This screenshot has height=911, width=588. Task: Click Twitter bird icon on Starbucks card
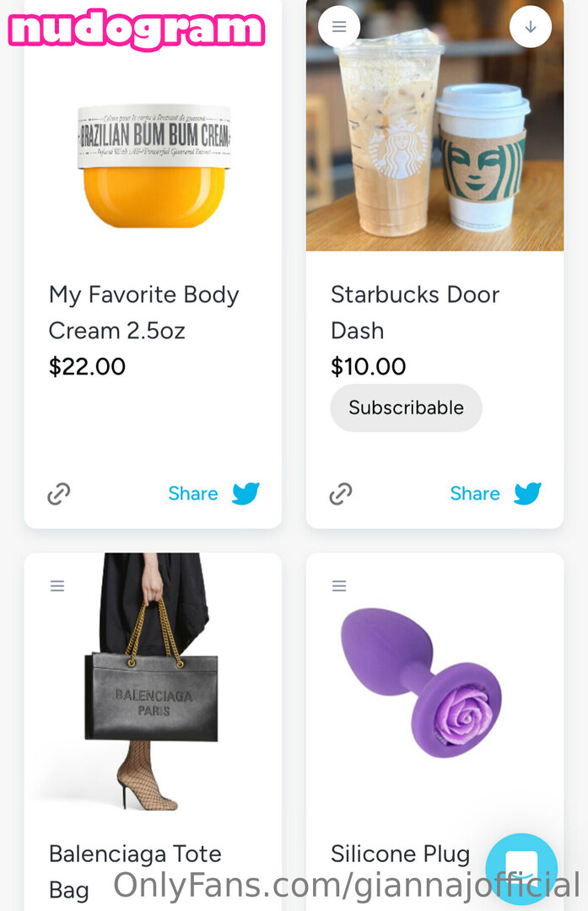[527, 493]
